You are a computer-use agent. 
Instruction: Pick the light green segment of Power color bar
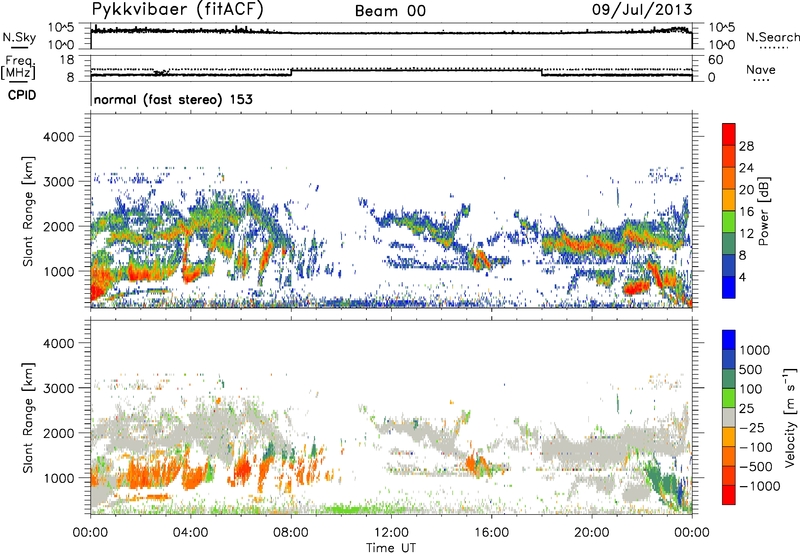tap(729, 221)
